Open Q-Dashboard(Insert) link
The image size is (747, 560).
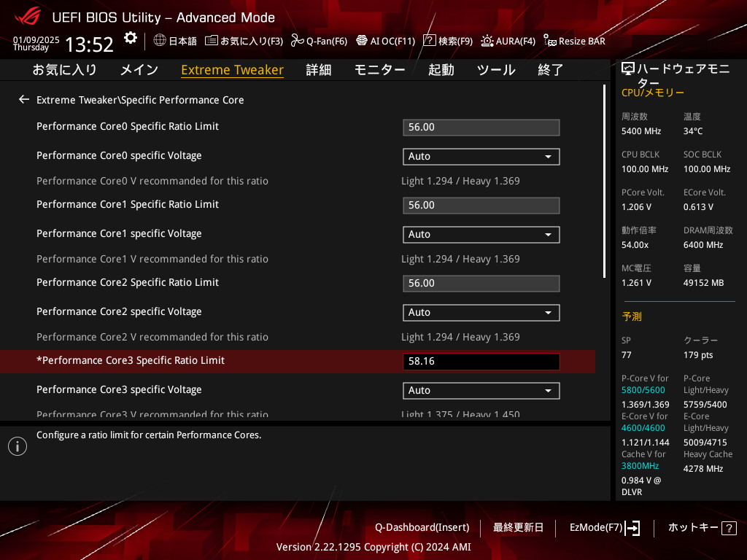422,527
